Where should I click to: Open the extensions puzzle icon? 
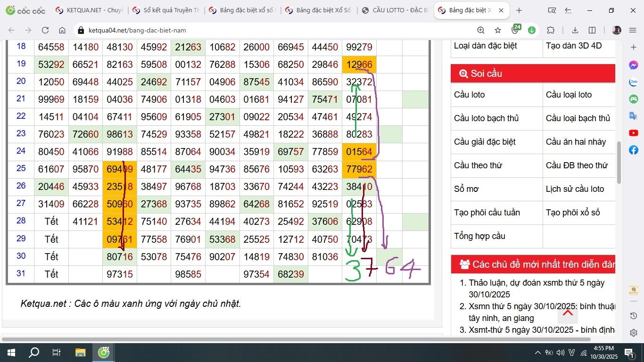[551, 30]
